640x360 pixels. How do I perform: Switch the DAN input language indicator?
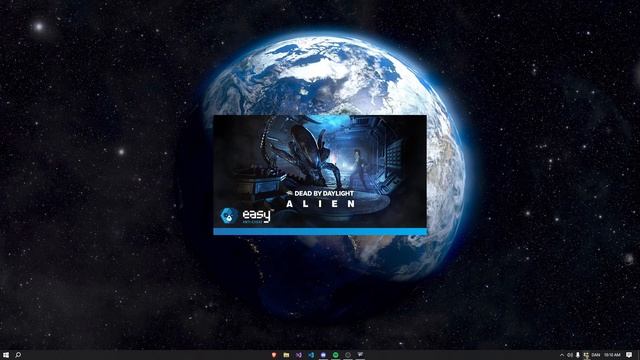pyautogui.click(x=596, y=355)
